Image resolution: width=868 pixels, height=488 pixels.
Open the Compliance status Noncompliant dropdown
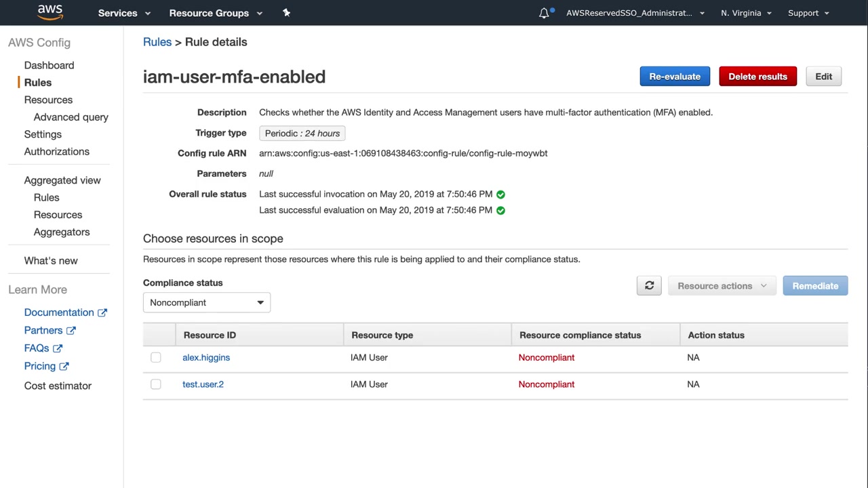[x=206, y=302]
